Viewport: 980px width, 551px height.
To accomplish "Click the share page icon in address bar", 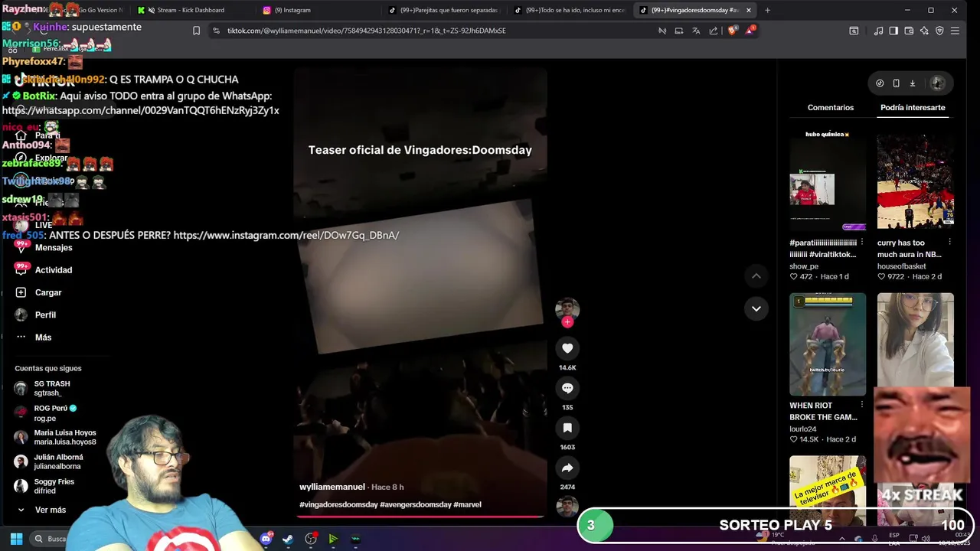I will [714, 31].
